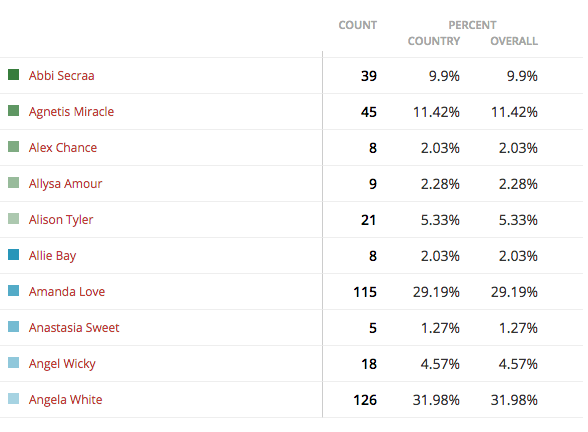Open the Agnetis Miracle link
This screenshot has width=588, height=432.
71,112
